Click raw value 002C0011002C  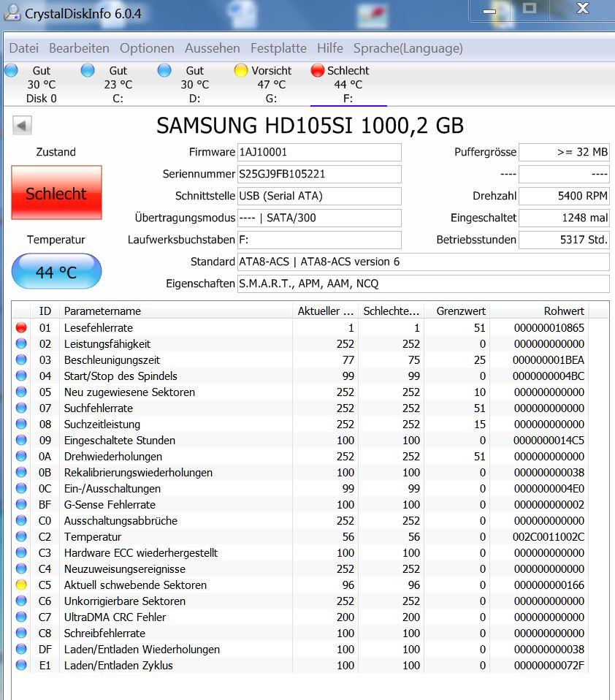[549, 536]
